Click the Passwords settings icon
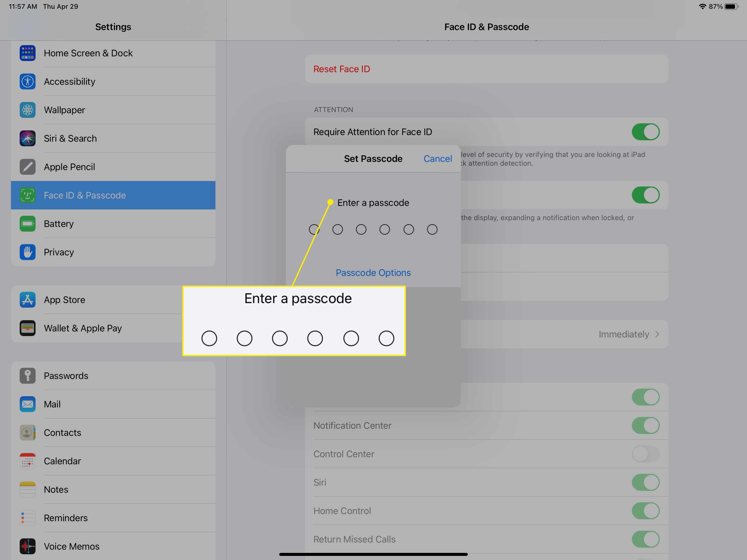This screenshot has width=747, height=560. coord(28,375)
